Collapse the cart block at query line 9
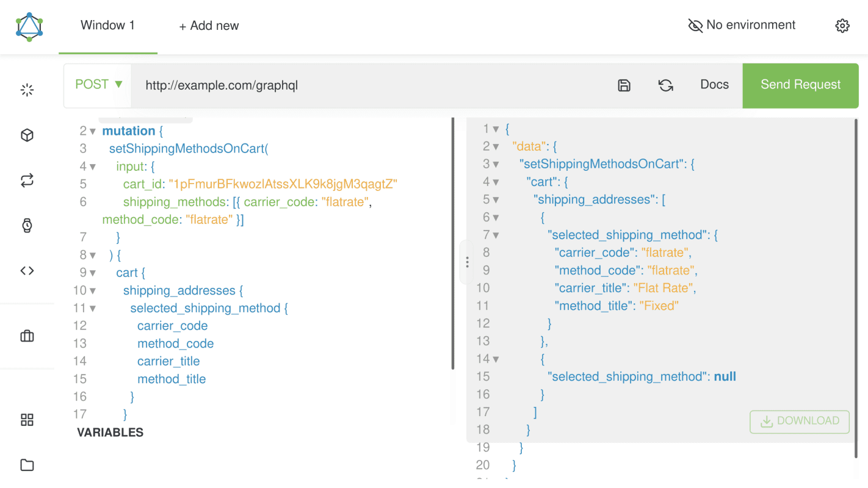This screenshot has width=868, height=488. click(93, 273)
